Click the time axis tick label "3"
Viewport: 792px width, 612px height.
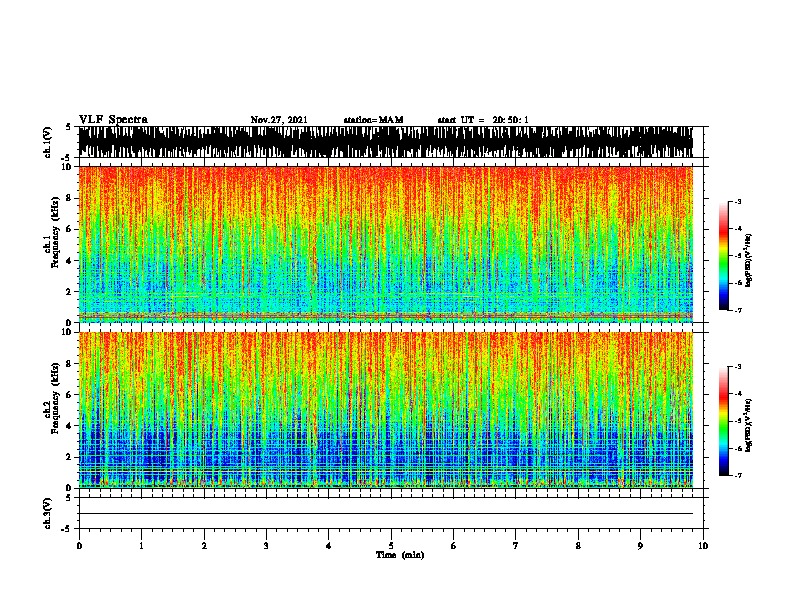(266, 546)
